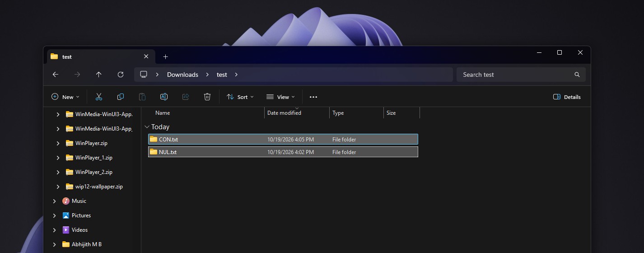Viewport: 644px width, 253px height.
Task: Expand the Abhijith M B tree node
Action: [55, 244]
